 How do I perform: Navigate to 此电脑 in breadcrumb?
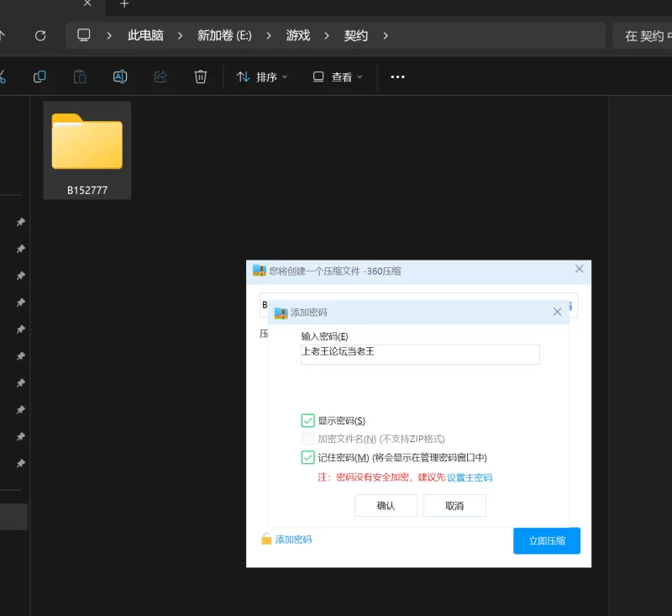(x=145, y=35)
